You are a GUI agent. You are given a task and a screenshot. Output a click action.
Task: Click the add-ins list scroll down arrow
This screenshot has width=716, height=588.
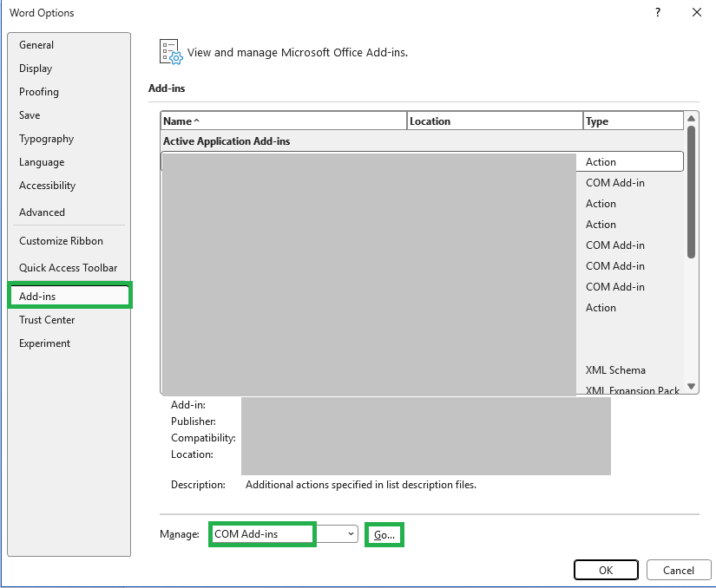tap(692, 387)
